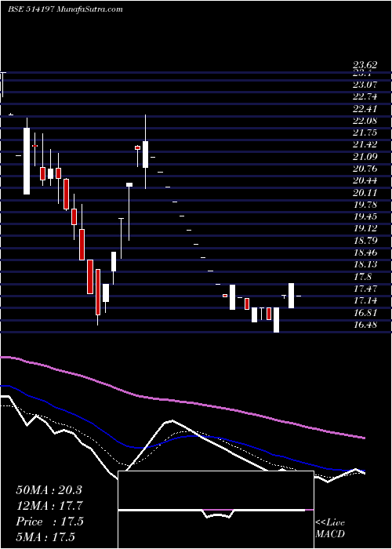Select the 22.41 price level label
This screenshot has height=549, width=392.
(x=365, y=109)
